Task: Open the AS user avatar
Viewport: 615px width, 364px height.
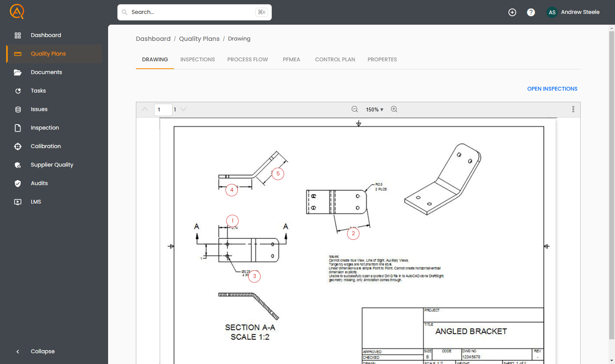Action: [x=552, y=12]
